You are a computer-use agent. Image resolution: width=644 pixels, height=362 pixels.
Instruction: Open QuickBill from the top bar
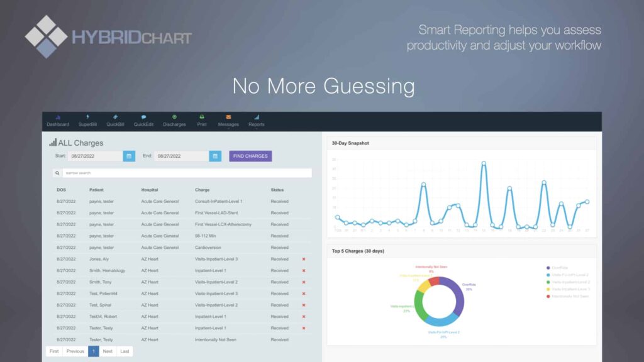click(115, 121)
